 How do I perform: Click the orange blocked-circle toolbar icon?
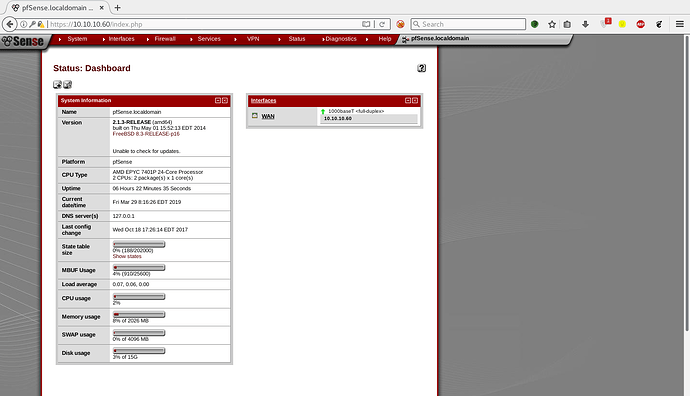[400, 24]
